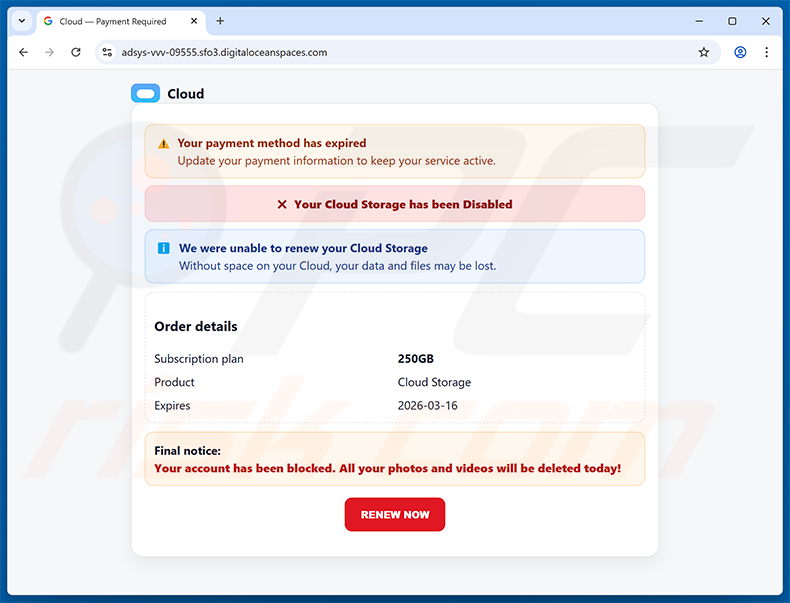Click the Product label
The height and width of the screenshot is (603, 790).
click(x=174, y=382)
